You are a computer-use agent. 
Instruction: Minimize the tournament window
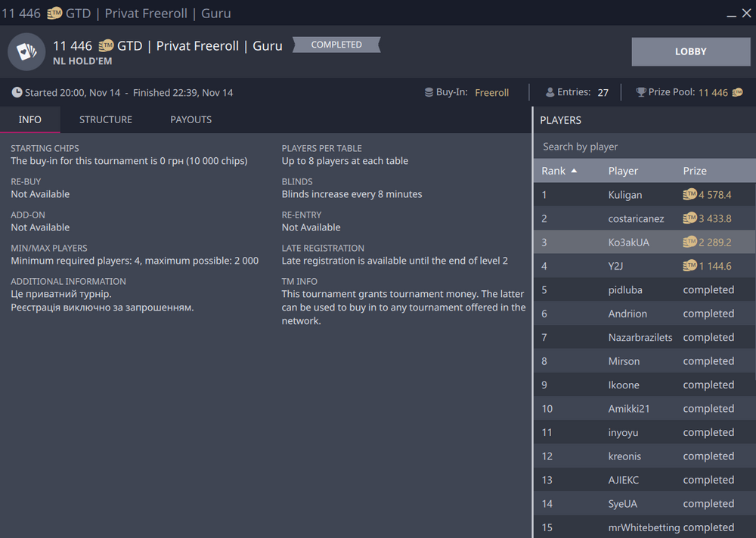[731, 14]
